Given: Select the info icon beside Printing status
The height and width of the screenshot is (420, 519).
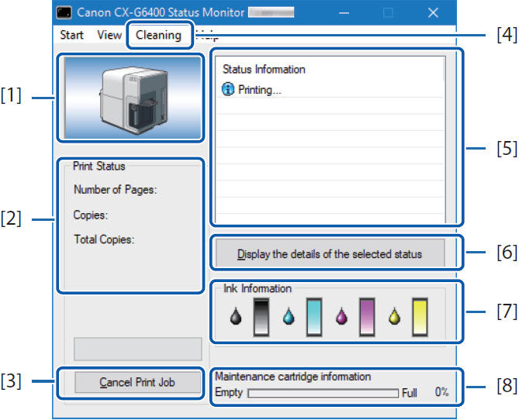Looking at the screenshot, I should 228,90.
